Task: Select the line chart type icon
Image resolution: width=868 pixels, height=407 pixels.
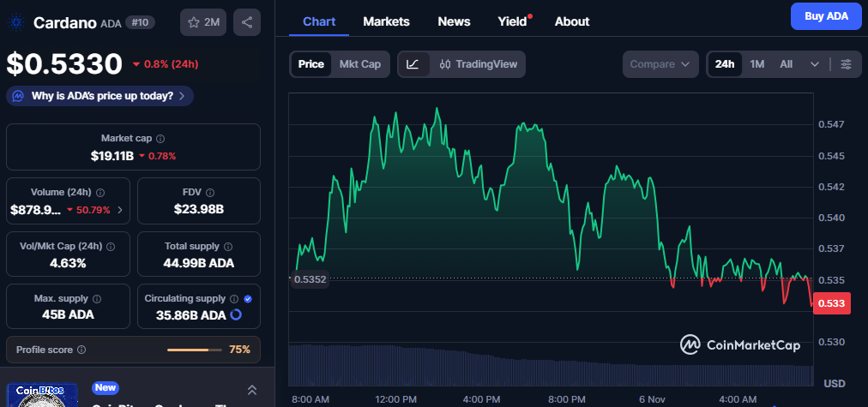Action: click(413, 64)
